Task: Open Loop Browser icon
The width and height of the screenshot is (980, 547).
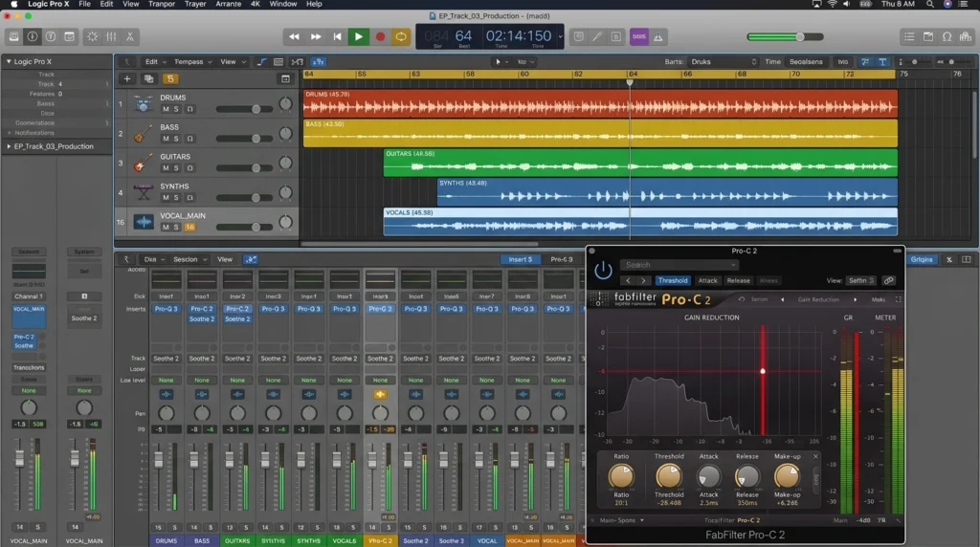Action: (x=947, y=37)
